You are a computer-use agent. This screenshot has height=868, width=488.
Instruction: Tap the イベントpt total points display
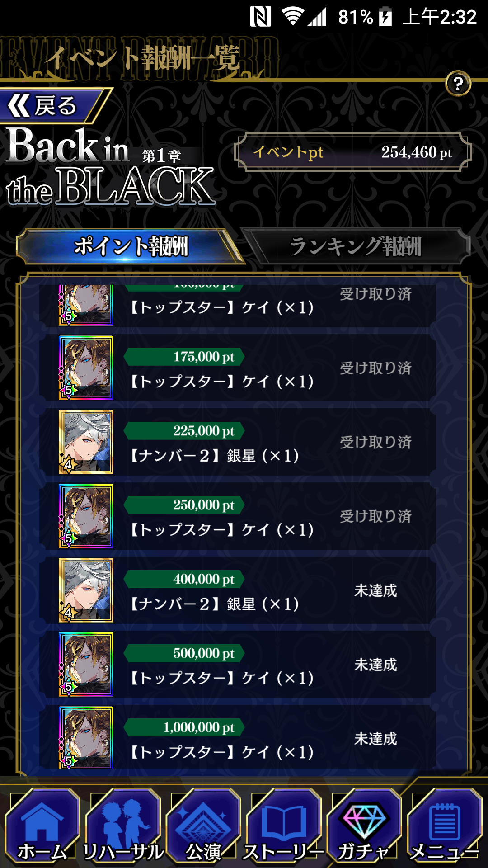[x=353, y=152]
